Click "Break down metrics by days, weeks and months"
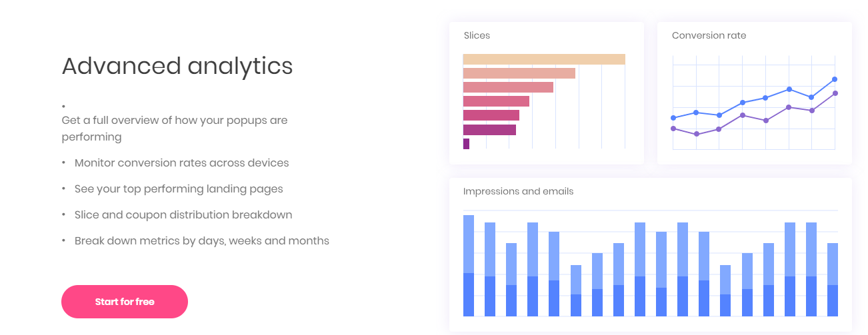Screen dimensions: 868x335 (x=202, y=240)
